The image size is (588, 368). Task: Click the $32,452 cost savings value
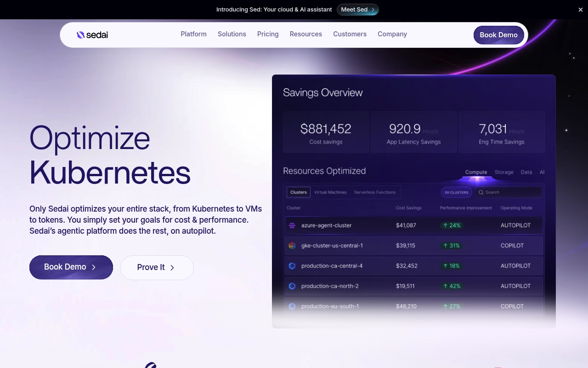point(407,266)
